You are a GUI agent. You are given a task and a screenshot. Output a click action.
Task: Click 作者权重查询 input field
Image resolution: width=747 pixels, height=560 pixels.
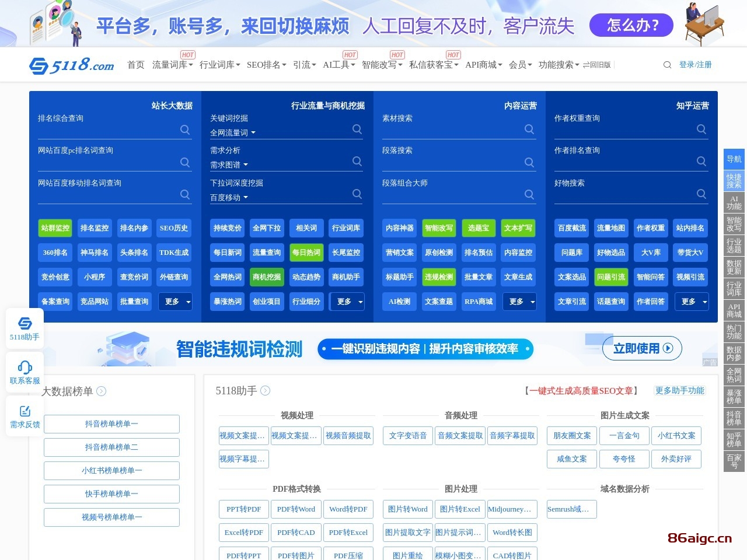click(624, 129)
